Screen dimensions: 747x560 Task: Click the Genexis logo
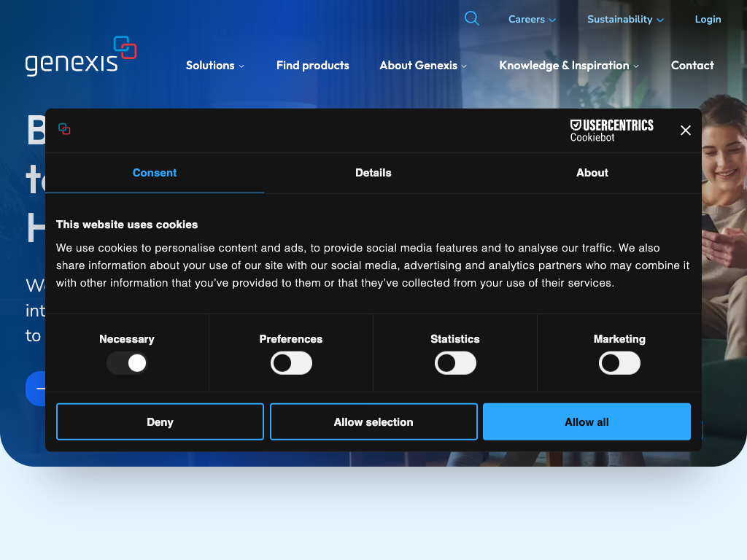tap(81, 57)
